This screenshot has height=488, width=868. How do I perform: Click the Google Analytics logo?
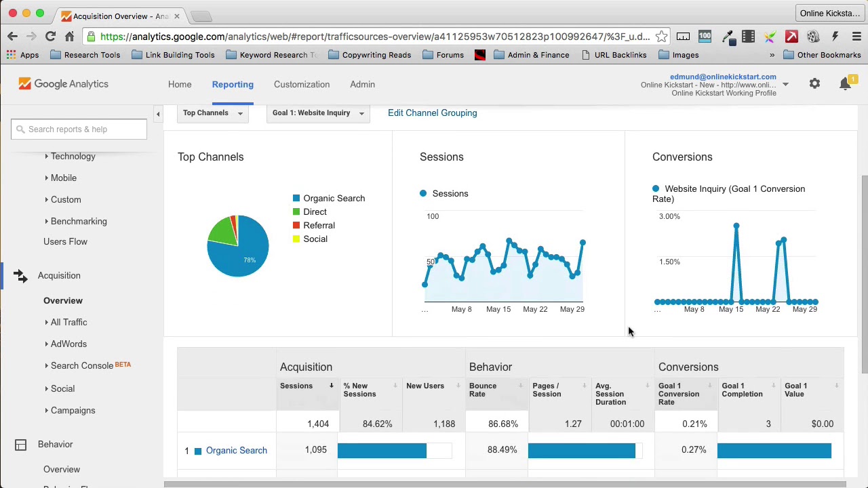tap(63, 84)
